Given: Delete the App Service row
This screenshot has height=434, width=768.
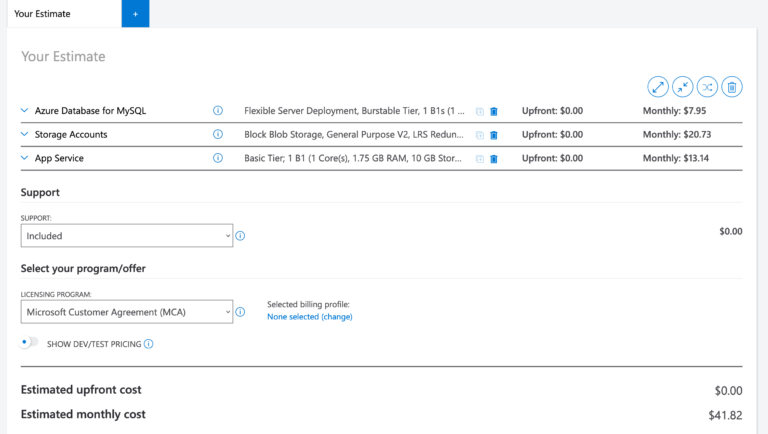Looking at the screenshot, I should click(x=494, y=159).
